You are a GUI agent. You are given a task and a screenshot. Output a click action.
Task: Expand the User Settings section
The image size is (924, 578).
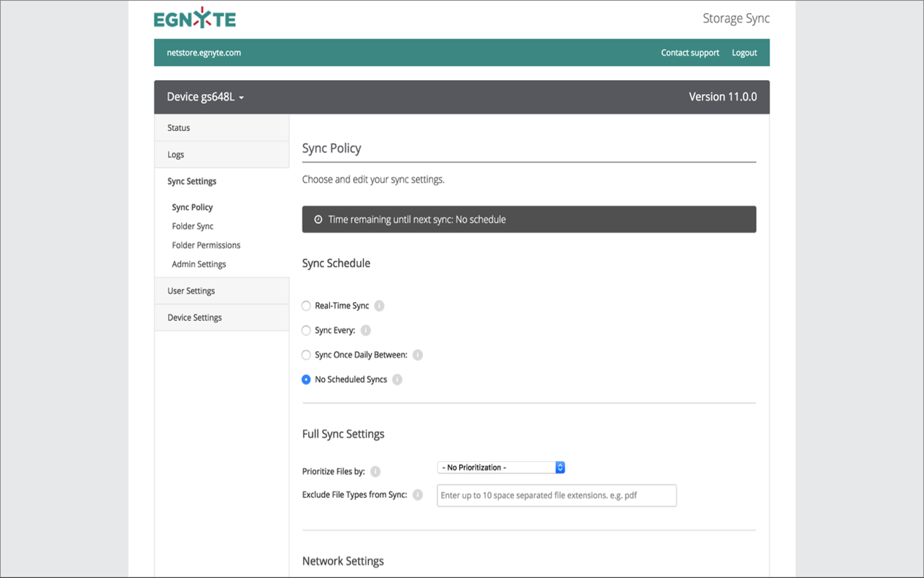[190, 290]
